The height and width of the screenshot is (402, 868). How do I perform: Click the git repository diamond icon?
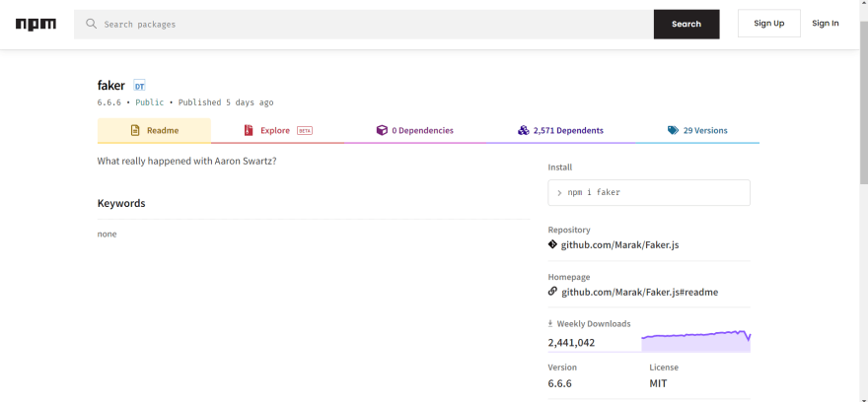point(552,244)
